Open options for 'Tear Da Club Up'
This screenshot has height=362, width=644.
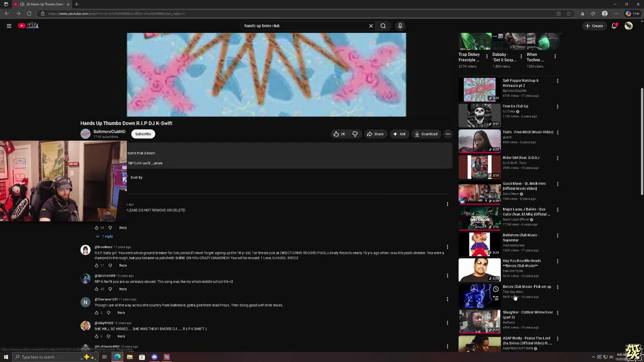[x=557, y=107]
